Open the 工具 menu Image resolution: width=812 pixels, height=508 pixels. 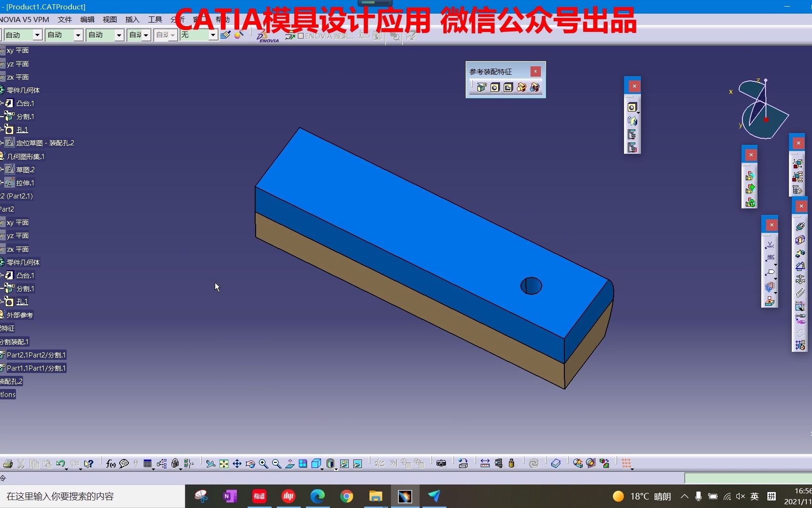point(155,19)
